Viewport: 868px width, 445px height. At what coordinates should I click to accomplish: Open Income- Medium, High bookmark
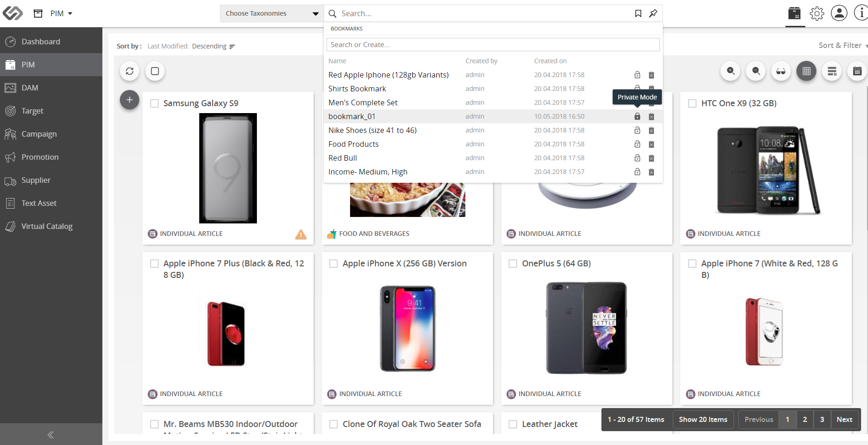tap(368, 172)
